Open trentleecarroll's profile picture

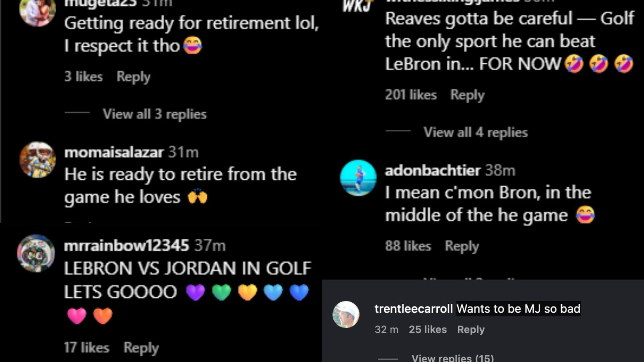(346, 314)
